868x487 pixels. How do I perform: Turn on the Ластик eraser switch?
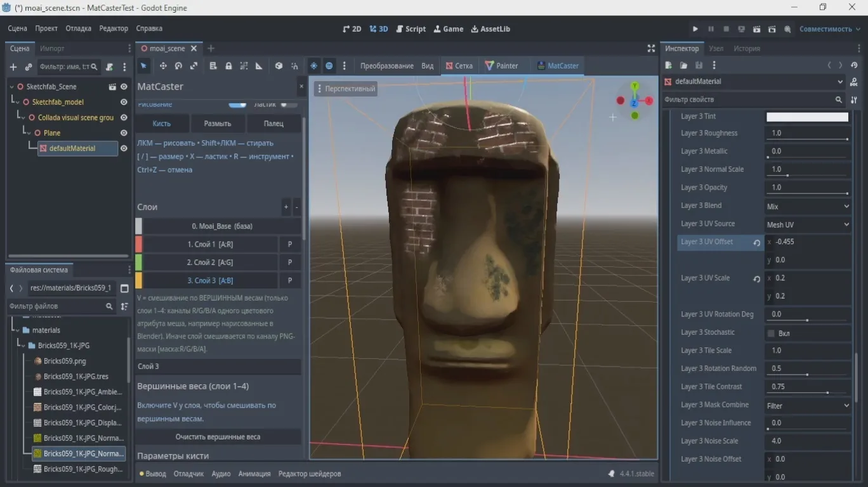click(x=289, y=105)
